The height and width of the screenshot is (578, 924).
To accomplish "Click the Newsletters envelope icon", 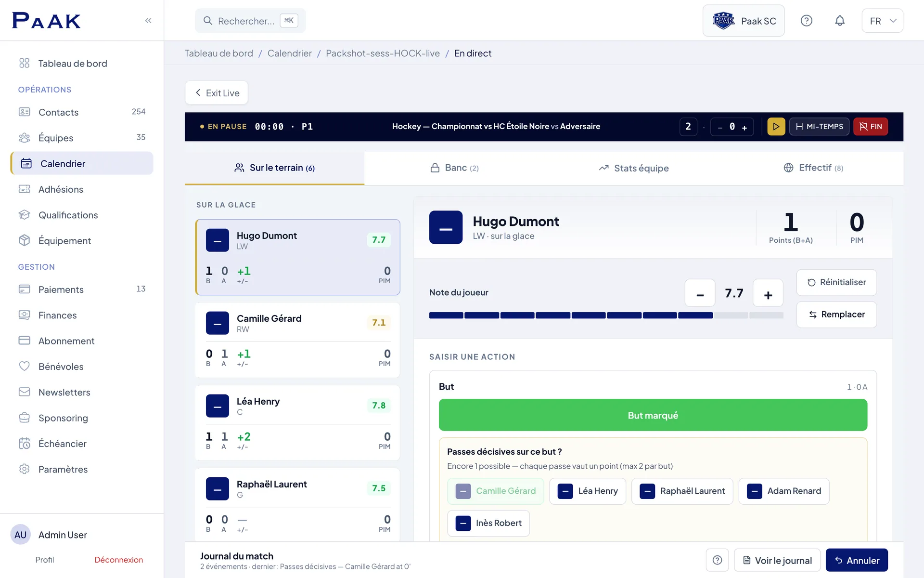I will [25, 392].
